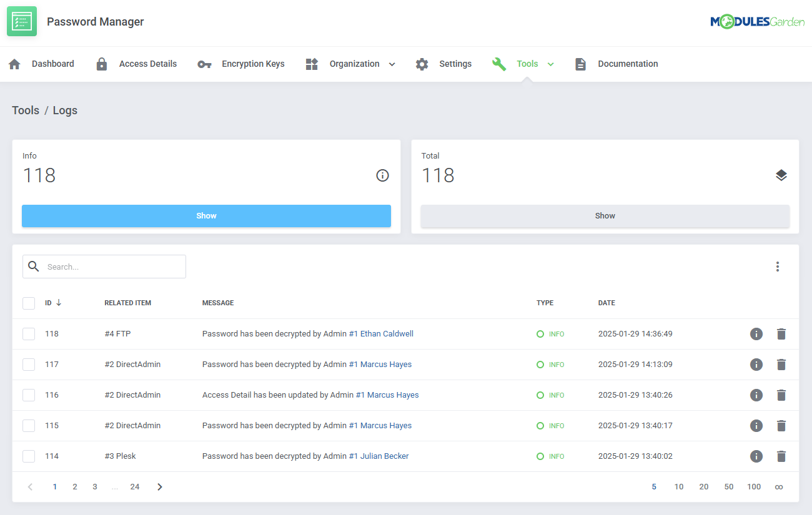The width and height of the screenshot is (812, 515).
Task: Show all rows with infinity option
Action: click(x=779, y=487)
